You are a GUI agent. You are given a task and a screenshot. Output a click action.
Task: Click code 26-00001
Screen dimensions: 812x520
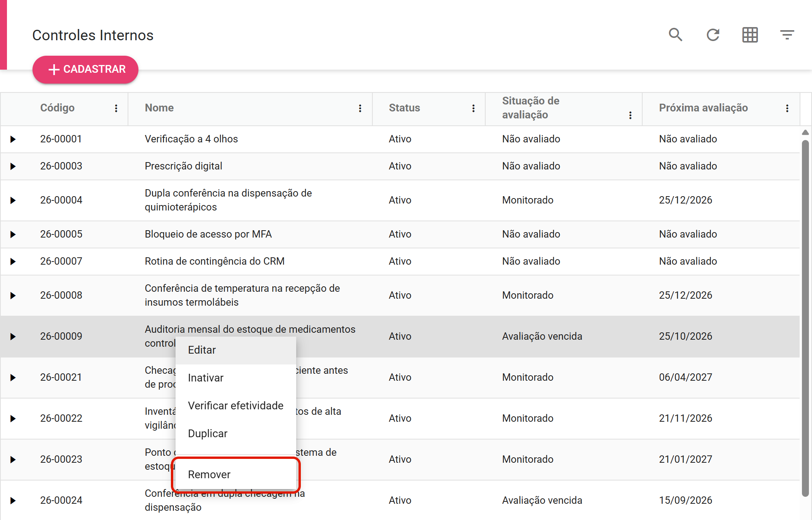61,139
